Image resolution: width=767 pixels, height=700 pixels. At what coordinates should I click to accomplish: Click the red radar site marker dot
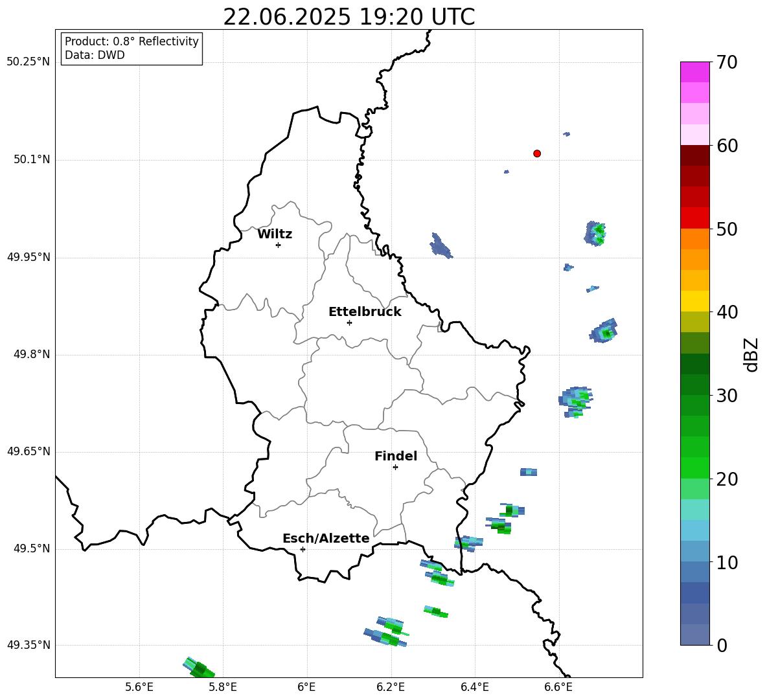click(537, 153)
